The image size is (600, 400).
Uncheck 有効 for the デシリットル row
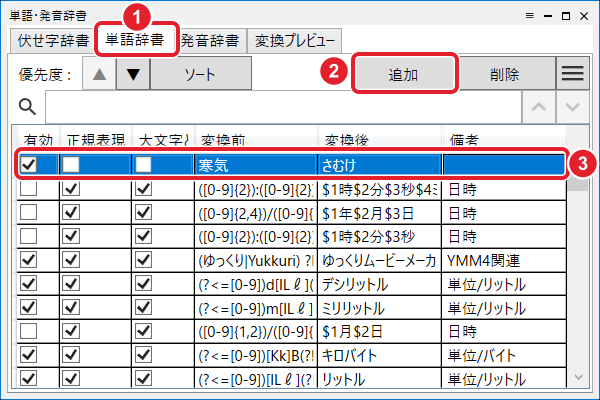tap(29, 284)
